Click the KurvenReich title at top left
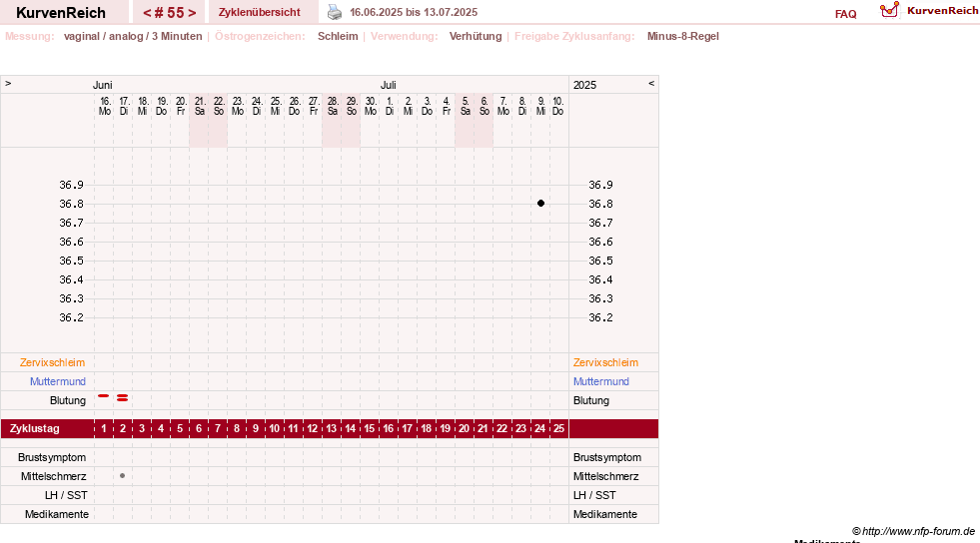Viewport: 980px width, 543px height. [x=61, y=13]
